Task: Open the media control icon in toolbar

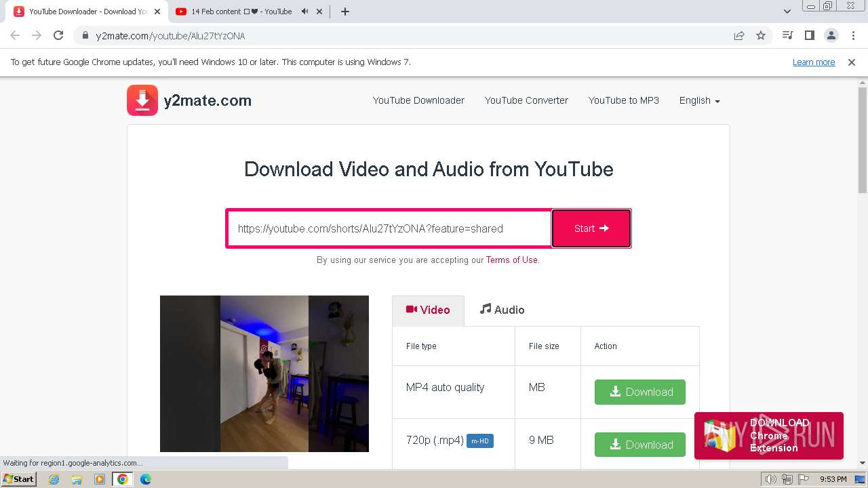Action: pos(787,35)
